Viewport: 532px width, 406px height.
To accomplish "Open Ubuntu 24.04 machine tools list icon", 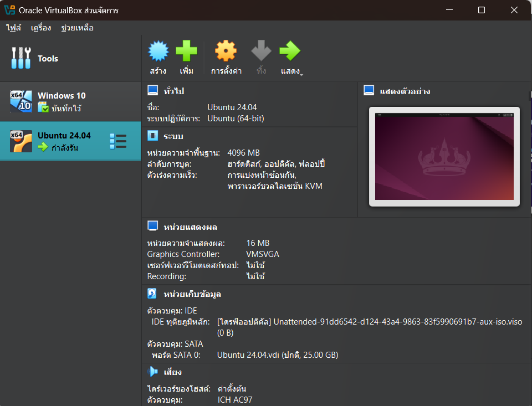I will tap(118, 141).
